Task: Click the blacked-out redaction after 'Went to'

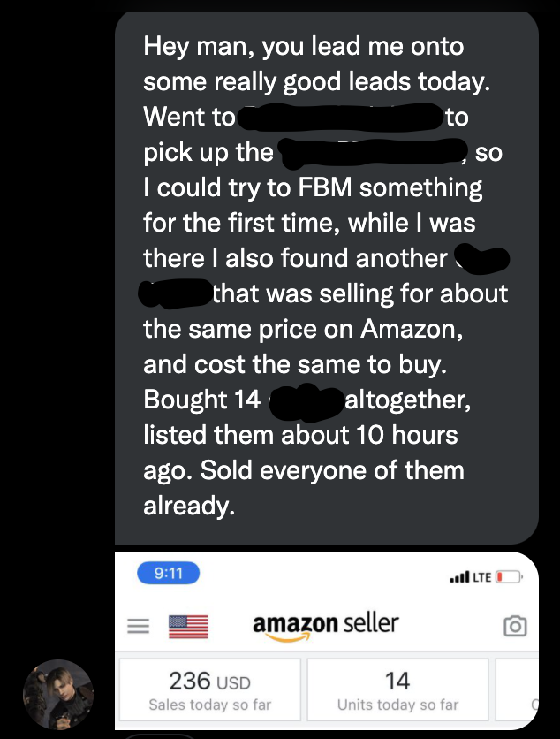Action: click(340, 118)
